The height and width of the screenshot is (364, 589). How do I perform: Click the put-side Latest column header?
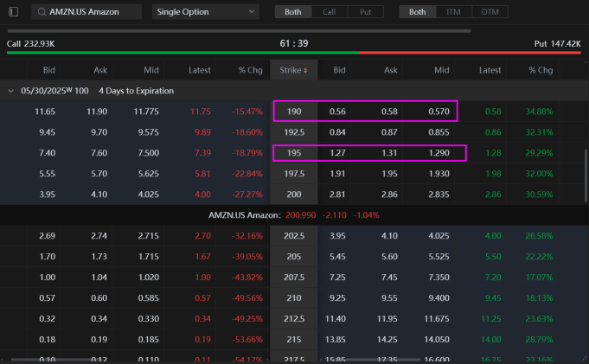[490, 70]
